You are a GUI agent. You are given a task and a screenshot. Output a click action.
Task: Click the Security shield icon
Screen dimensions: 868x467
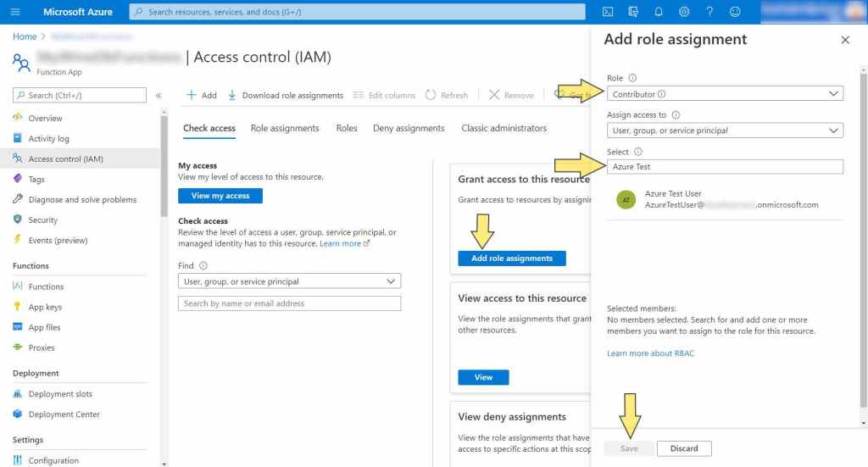pyautogui.click(x=18, y=220)
